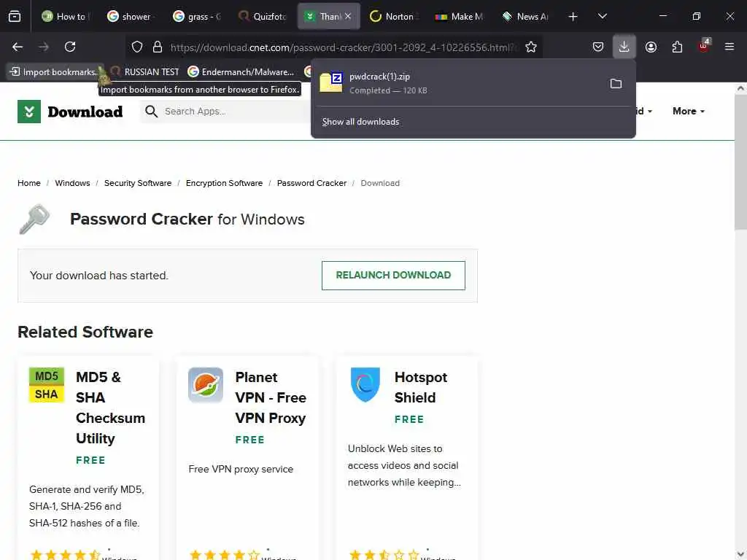Click the 'Related Software' heading

click(x=85, y=332)
